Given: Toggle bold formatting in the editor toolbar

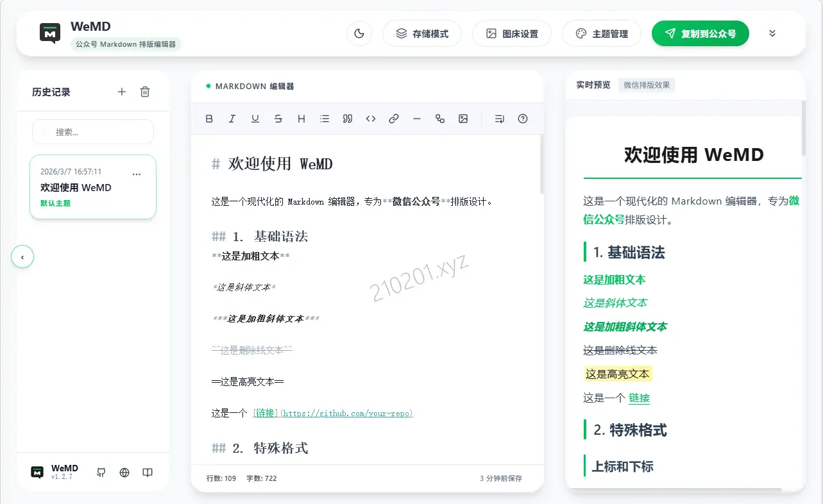Looking at the screenshot, I should [209, 119].
